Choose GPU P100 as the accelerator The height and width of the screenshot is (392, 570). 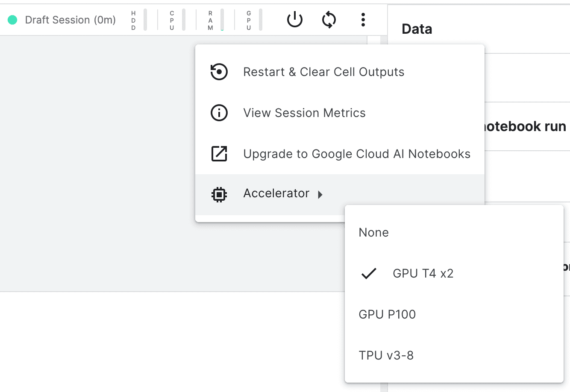[x=387, y=314]
